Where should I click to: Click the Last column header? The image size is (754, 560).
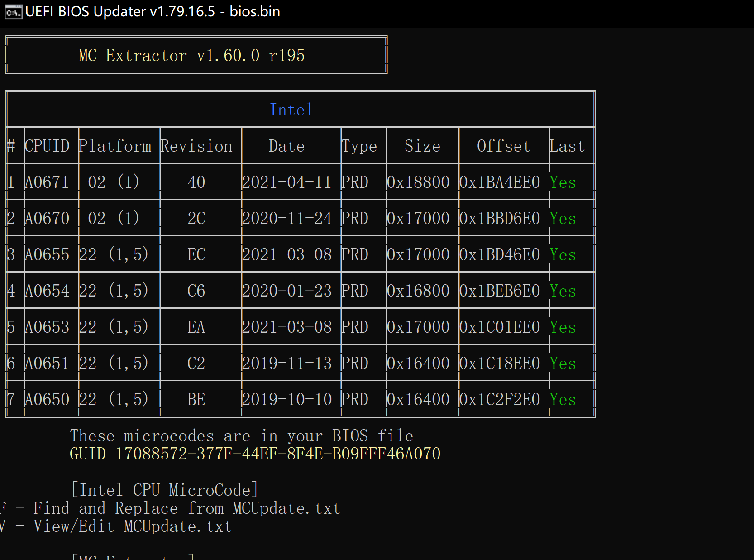[x=567, y=146]
